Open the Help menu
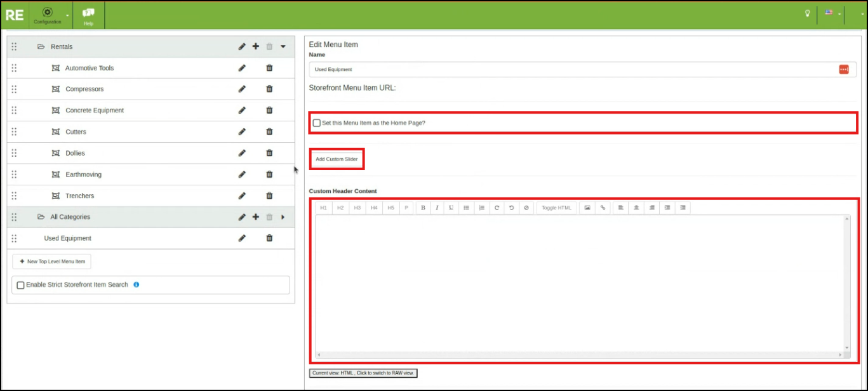This screenshot has height=391, width=868. (x=89, y=15)
